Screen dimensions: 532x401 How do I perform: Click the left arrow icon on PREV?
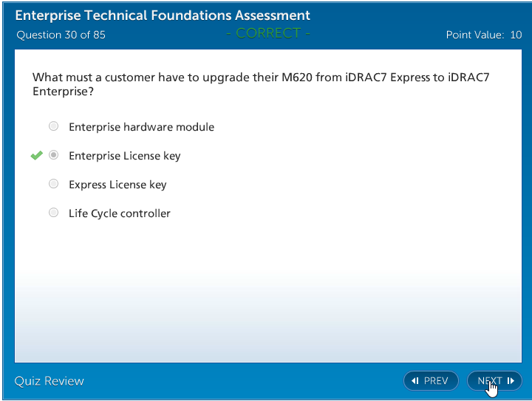click(x=415, y=381)
